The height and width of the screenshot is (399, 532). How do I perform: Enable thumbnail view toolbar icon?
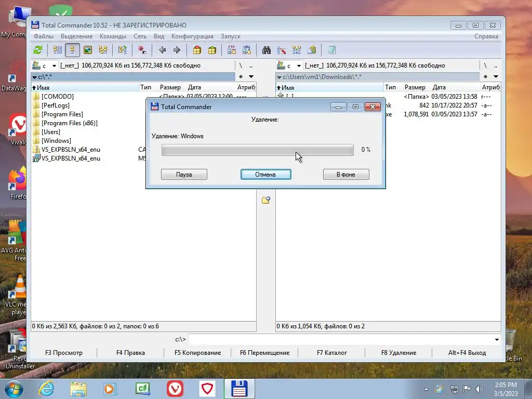click(x=87, y=50)
